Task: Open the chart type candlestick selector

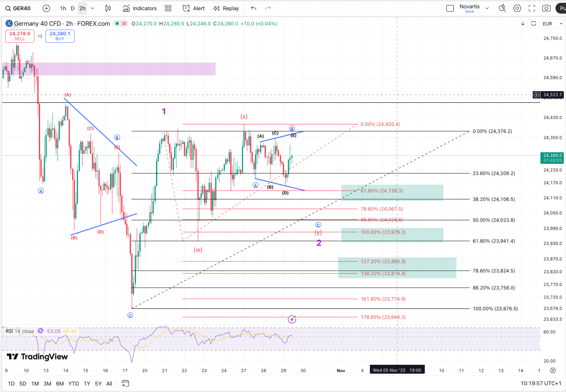Action: (x=108, y=8)
